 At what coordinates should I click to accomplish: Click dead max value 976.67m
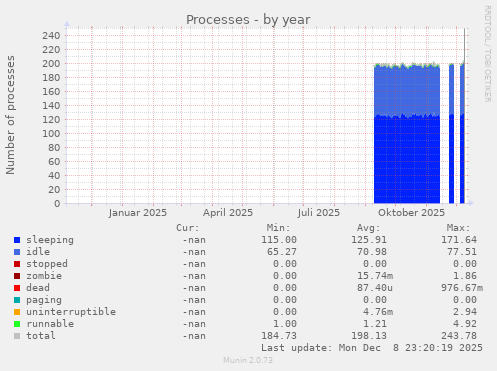pyautogui.click(x=462, y=288)
